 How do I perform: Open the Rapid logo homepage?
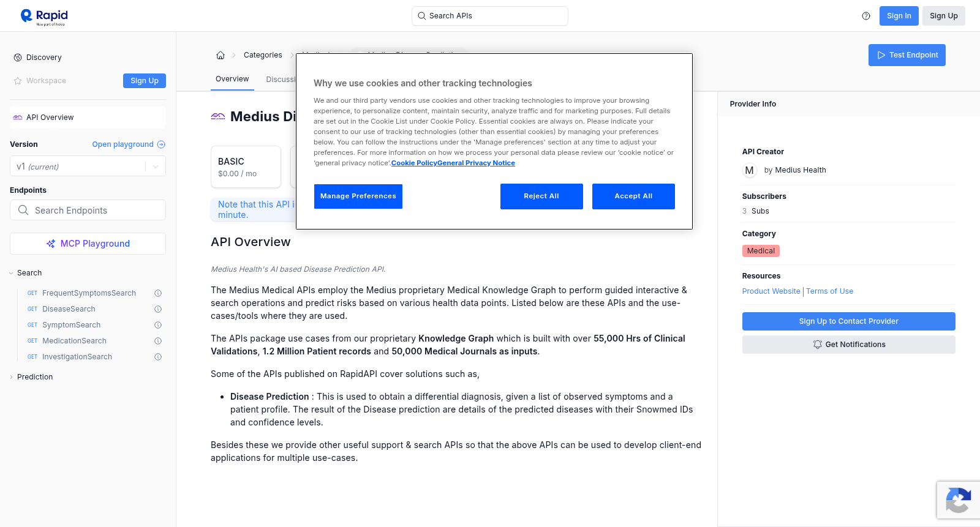click(x=44, y=17)
